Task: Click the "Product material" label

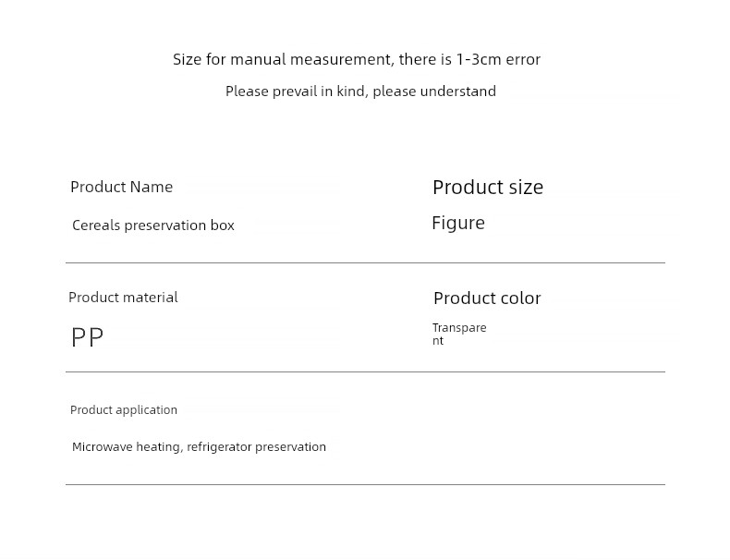Action: (123, 298)
